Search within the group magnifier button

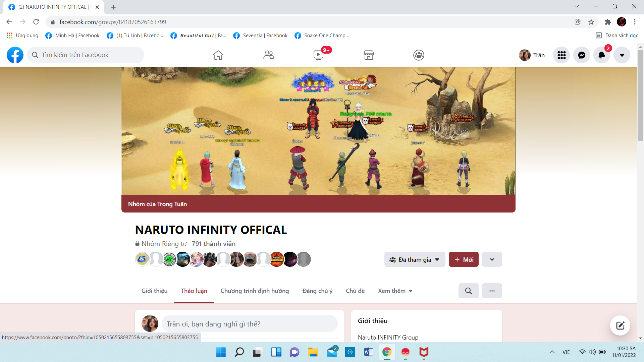tap(468, 291)
